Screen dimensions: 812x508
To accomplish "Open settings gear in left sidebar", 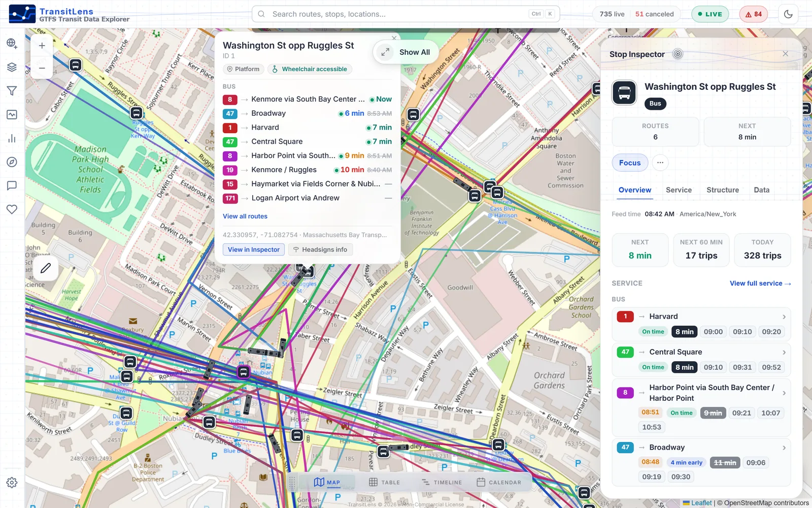I will [12, 483].
